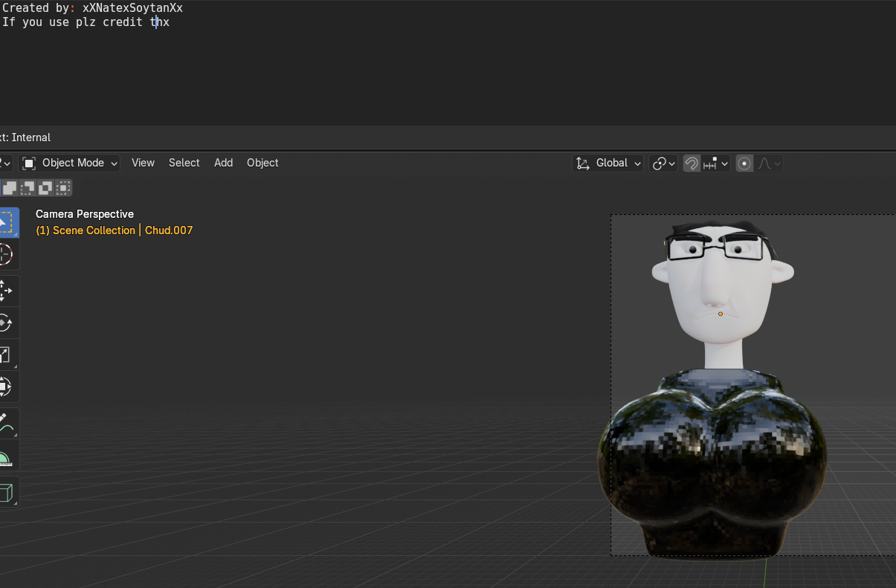Open the snapping options dropdown
The width and height of the screenshot is (896, 588).
tap(715, 163)
